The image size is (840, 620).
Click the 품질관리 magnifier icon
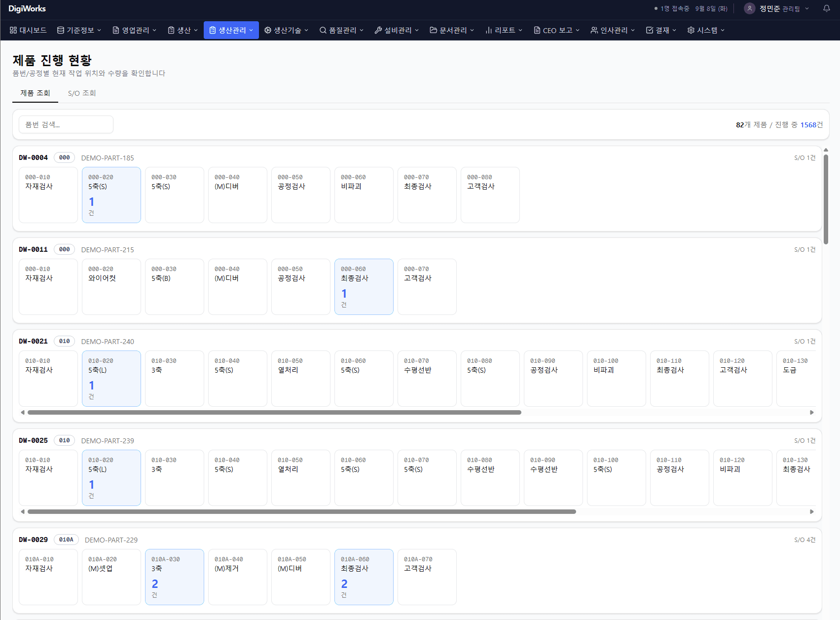click(323, 30)
